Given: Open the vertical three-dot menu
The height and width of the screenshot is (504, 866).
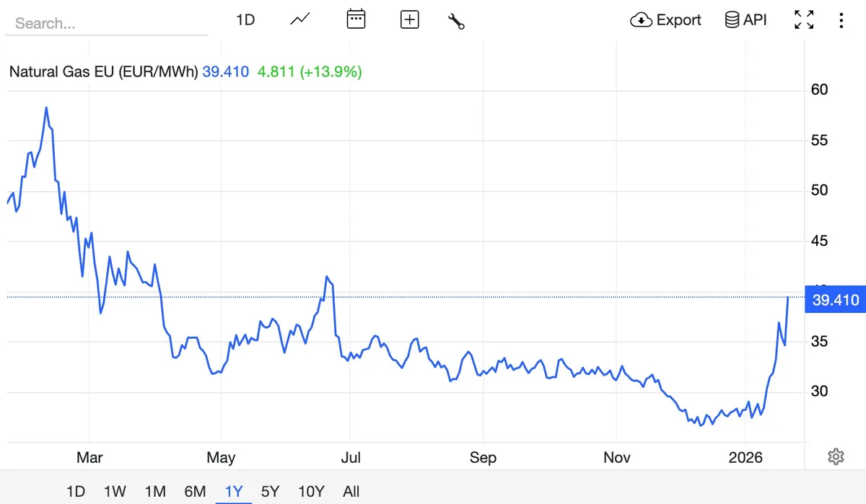Looking at the screenshot, I should (x=841, y=20).
